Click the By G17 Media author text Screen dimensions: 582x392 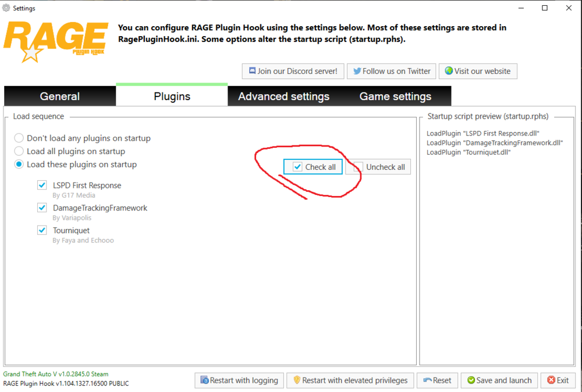click(74, 195)
